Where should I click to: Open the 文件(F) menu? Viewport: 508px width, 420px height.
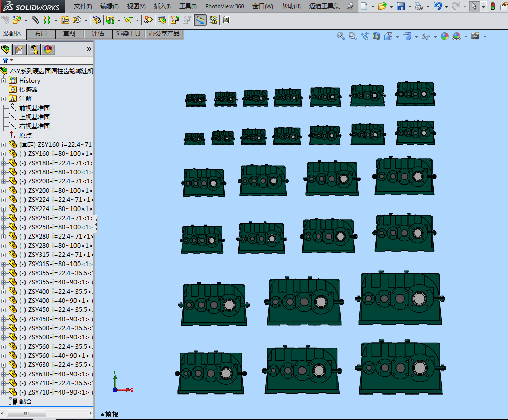(83, 6)
